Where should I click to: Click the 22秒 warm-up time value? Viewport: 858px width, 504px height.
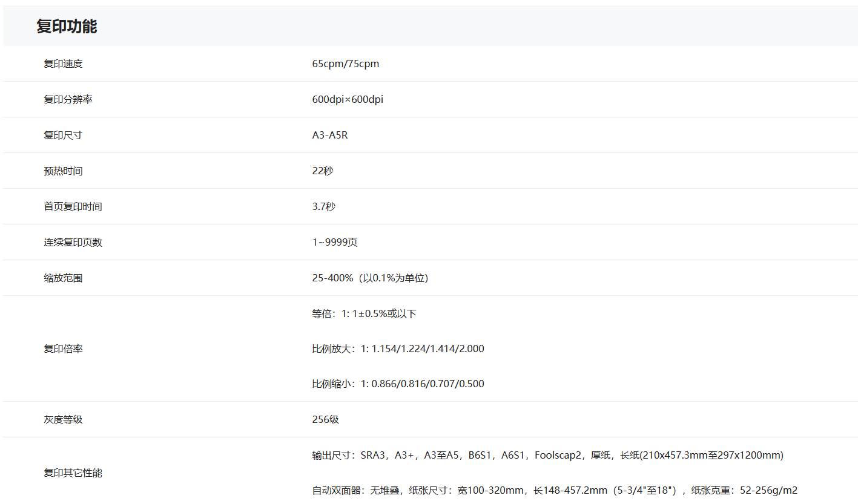323,171
